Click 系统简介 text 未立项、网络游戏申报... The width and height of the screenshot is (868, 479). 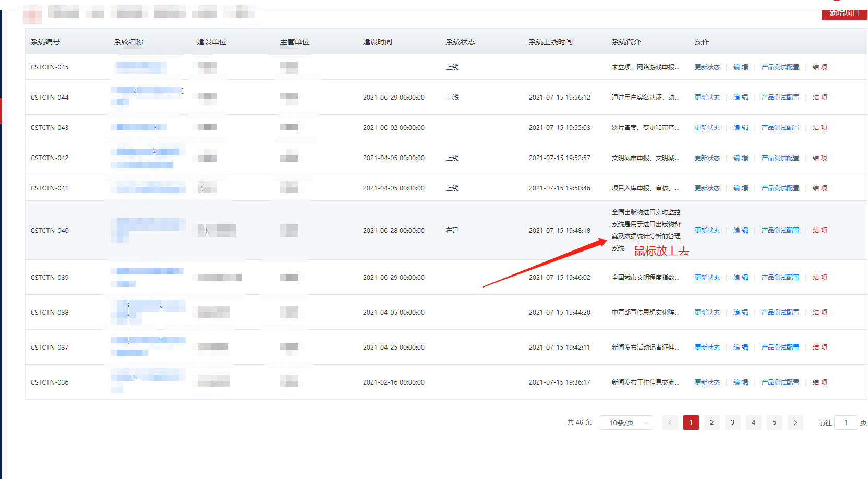pos(645,67)
